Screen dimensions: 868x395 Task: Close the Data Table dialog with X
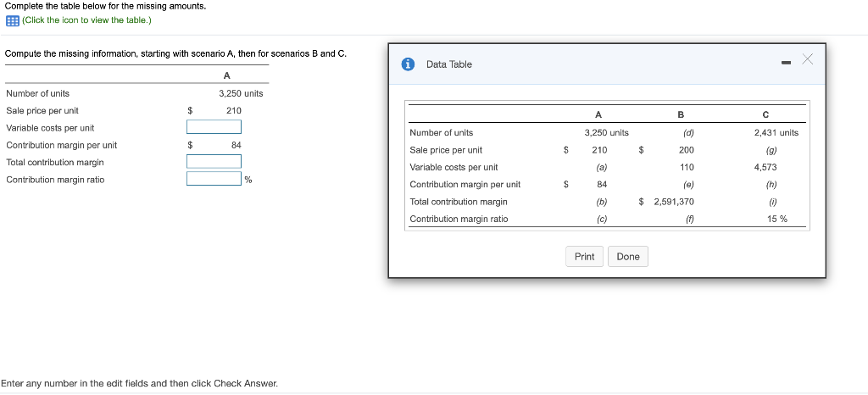point(808,59)
